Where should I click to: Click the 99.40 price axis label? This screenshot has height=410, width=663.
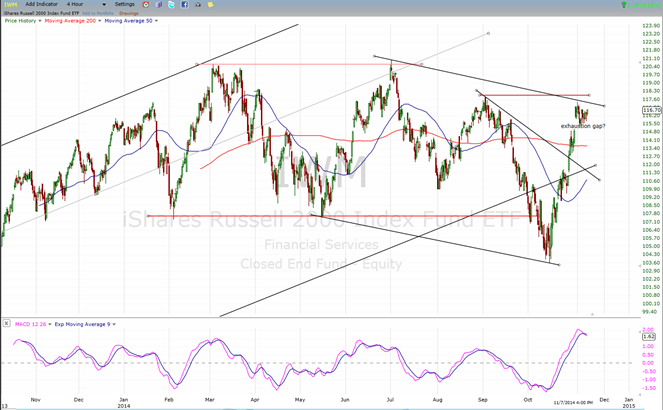tap(651, 312)
